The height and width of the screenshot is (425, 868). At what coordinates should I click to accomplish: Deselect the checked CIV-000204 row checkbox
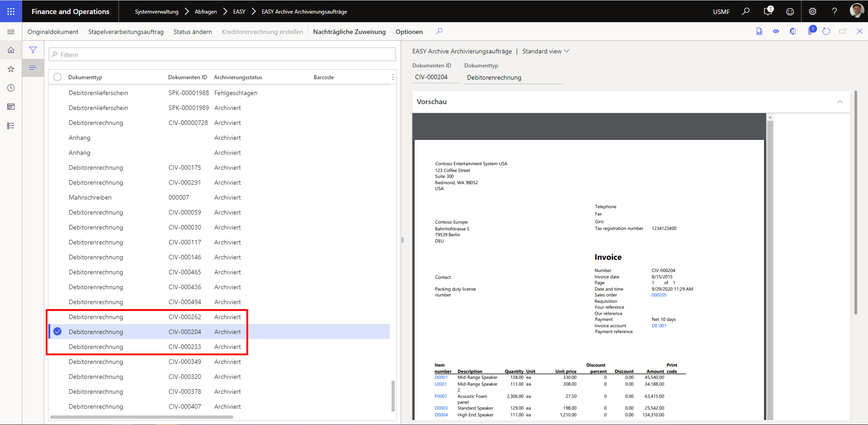[x=57, y=331]
